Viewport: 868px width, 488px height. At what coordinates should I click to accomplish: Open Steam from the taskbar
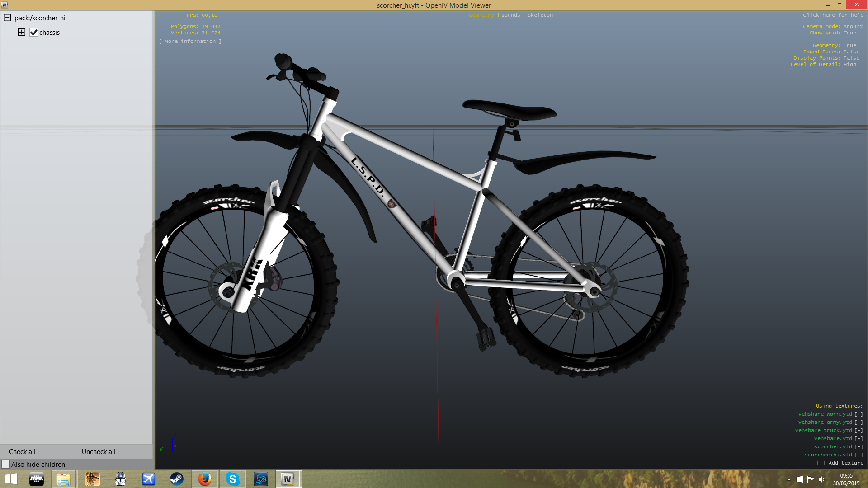click(177, 479)
